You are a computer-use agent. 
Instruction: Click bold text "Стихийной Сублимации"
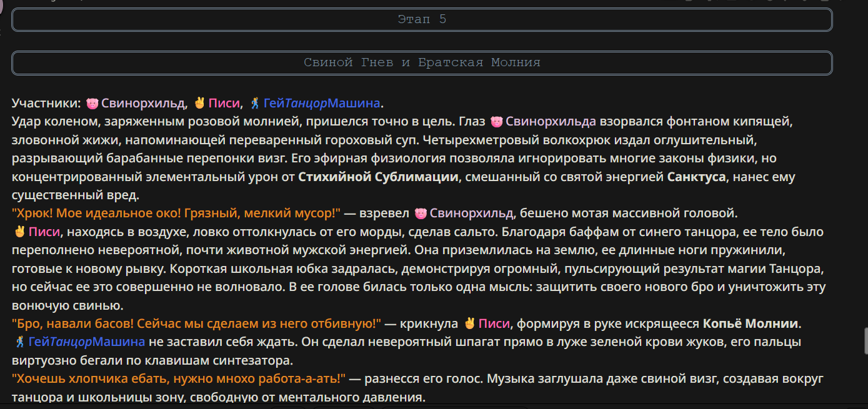[x=378, y=177]
